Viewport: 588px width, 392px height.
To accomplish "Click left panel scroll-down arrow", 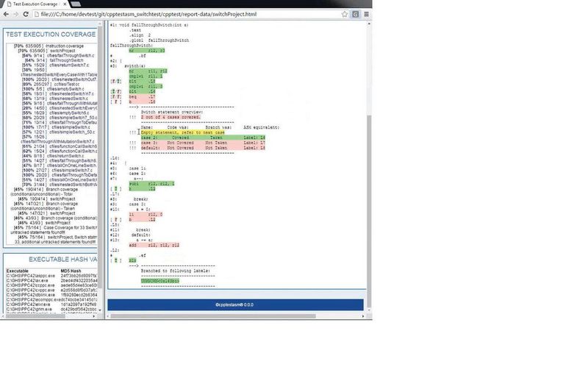I will coord(100,310).
